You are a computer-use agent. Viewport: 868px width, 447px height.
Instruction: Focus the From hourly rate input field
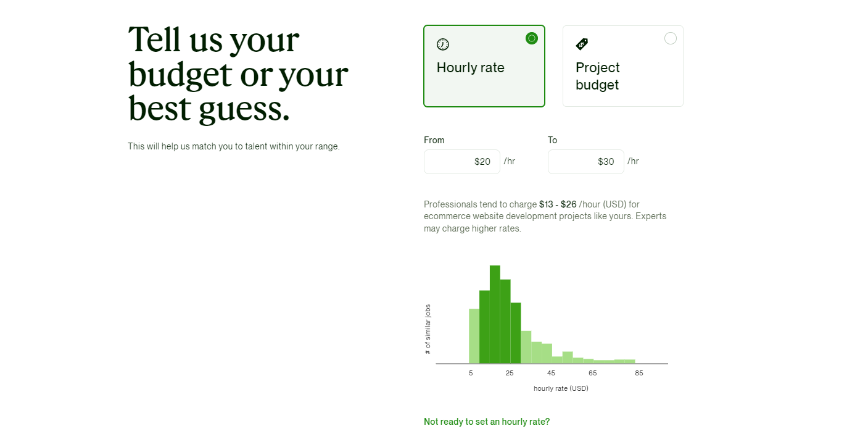[461, 162]
